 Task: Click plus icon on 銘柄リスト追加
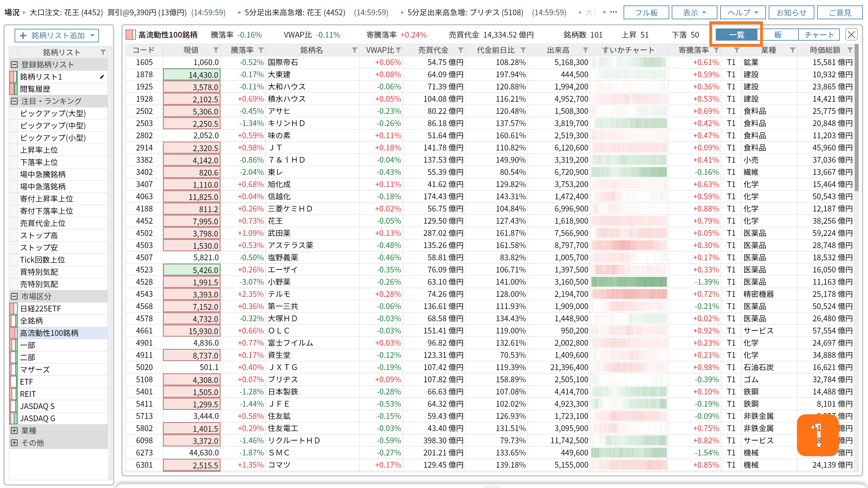point(23,36)
